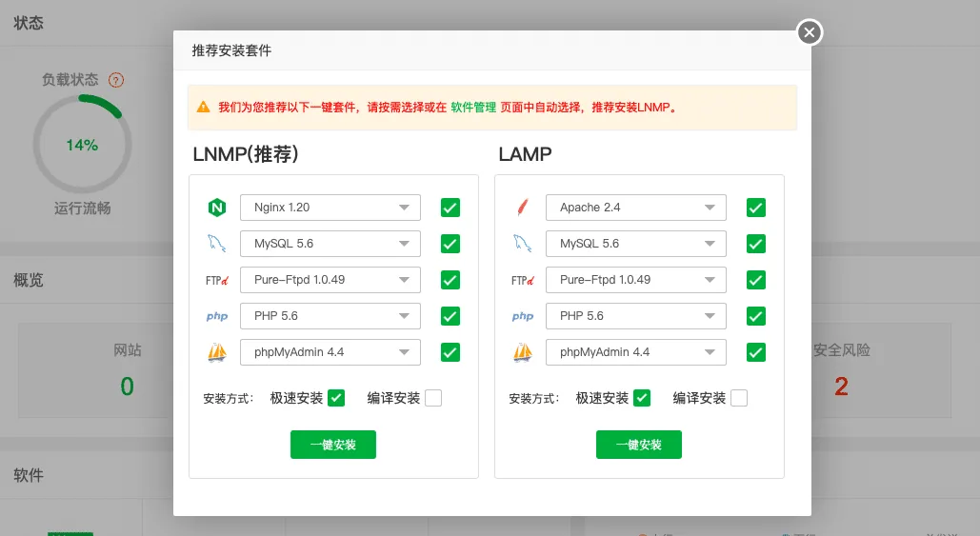Click the 软件 section heading
The height and width of the screenshot is (536, 980).
tap(29, 475)
